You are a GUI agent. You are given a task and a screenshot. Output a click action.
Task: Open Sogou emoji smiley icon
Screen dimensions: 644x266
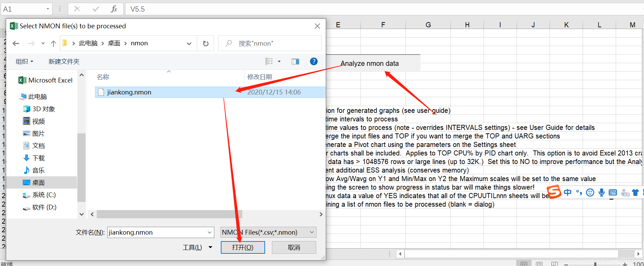[x=590, y=193]
